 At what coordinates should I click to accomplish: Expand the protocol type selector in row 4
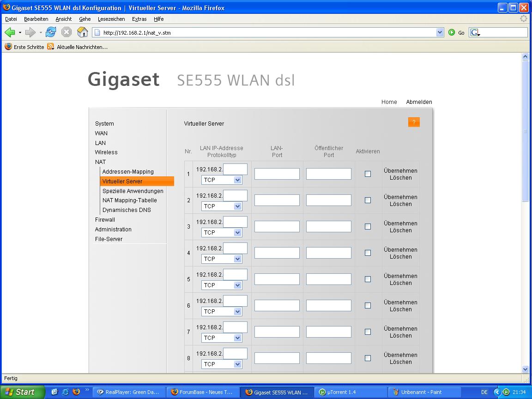[x=222, y=259]
